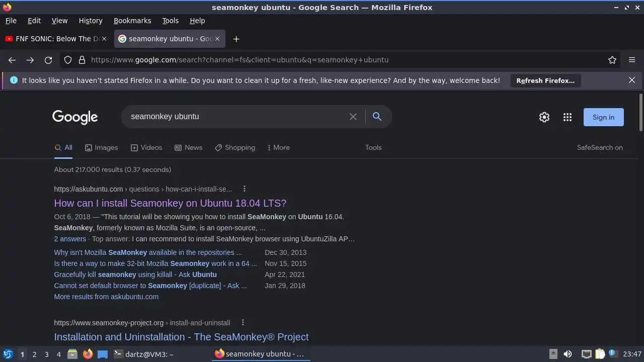Open 'How can I install Seamonkey' result
The image size is (644, 362).
170,203
